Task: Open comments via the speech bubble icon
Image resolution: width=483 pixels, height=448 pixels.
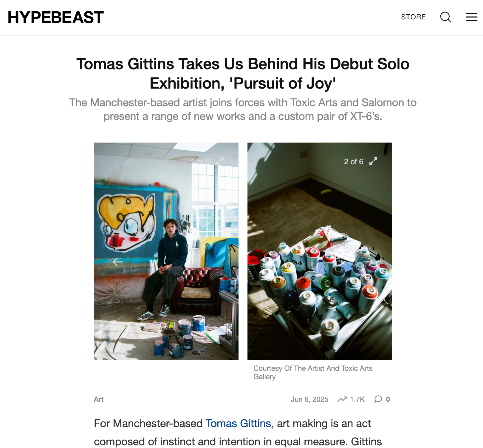Action: pyautogui.click(x=378, y=399)
